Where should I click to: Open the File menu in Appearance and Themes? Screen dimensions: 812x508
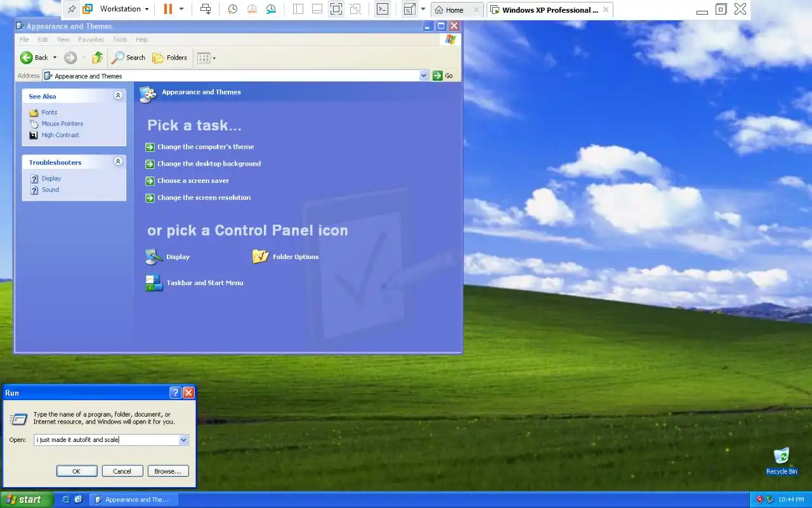(x=24, y=39)
